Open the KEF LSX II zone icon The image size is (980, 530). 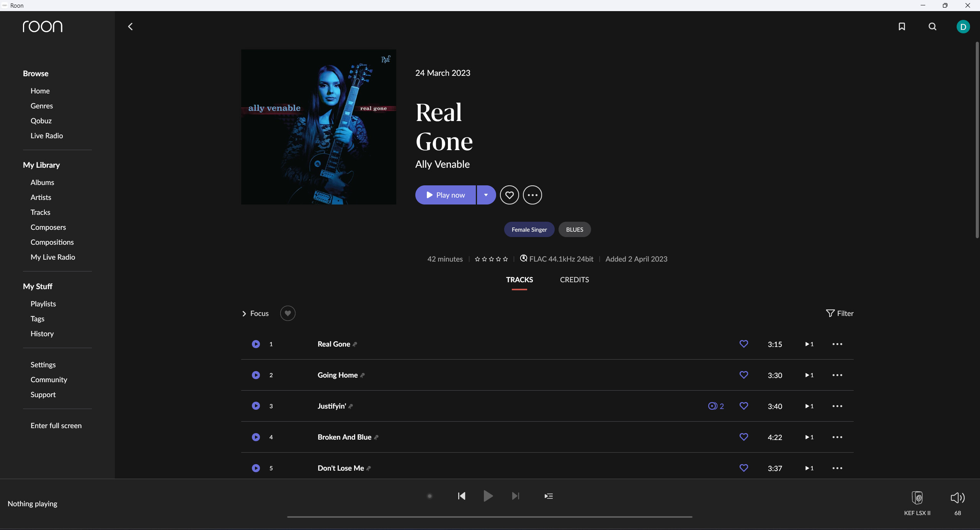(x=917, y=497)
